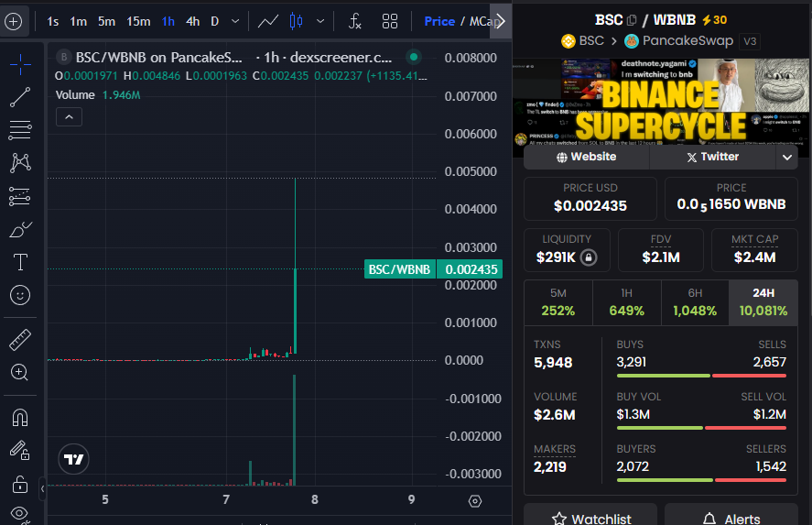812x525 pixels.
Task: Select the pattern drawing tool
Action: [20, 163]
